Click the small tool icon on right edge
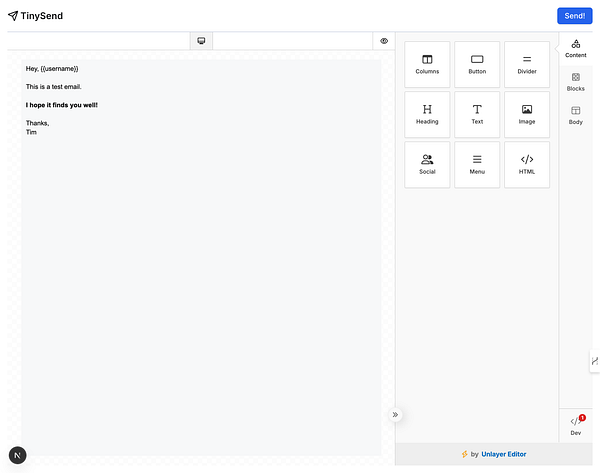The width and height of the screenshot is (600, 473). [x=595, y=361]
